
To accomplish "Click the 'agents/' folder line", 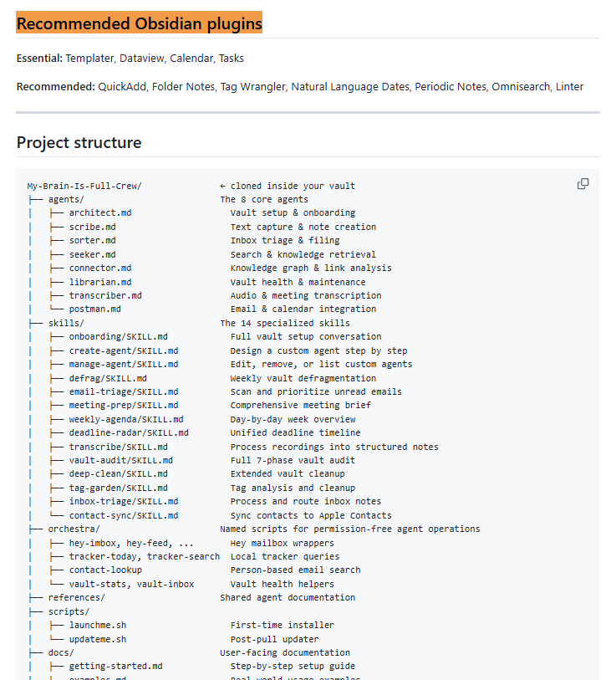I will pyautogui.click(x=66, y=200).
